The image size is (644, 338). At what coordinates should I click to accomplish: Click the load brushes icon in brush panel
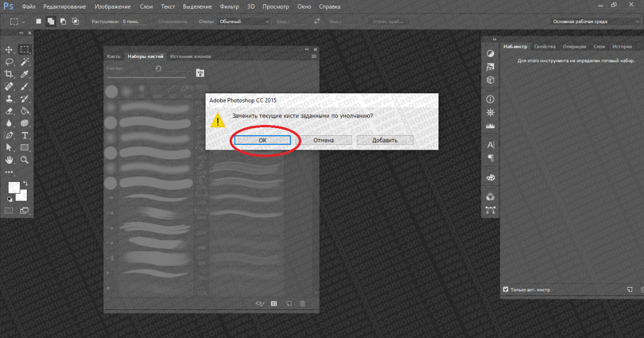[x=200, y=72]
